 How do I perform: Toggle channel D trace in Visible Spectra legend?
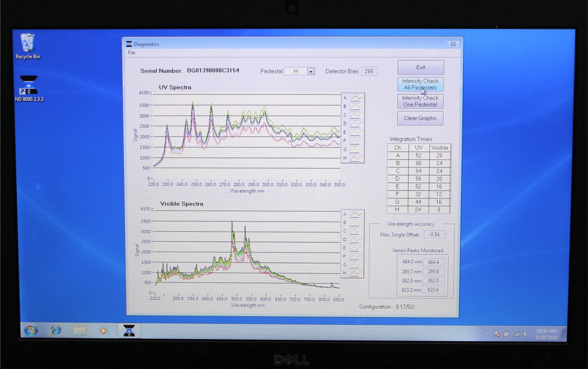355,240
